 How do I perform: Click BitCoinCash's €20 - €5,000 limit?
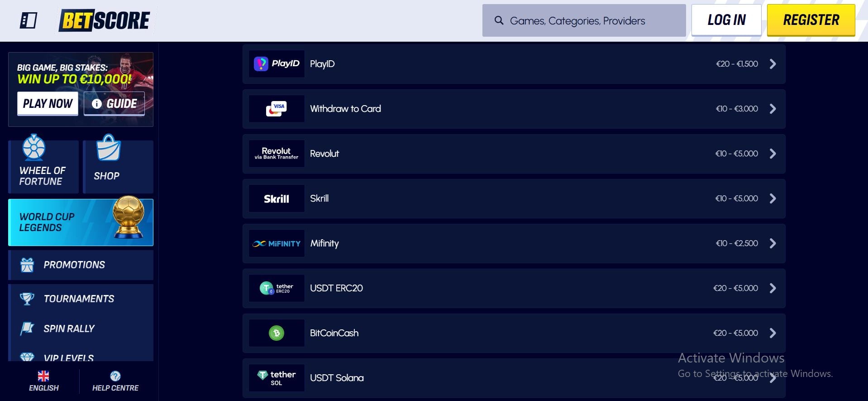[x=735, y=333]
